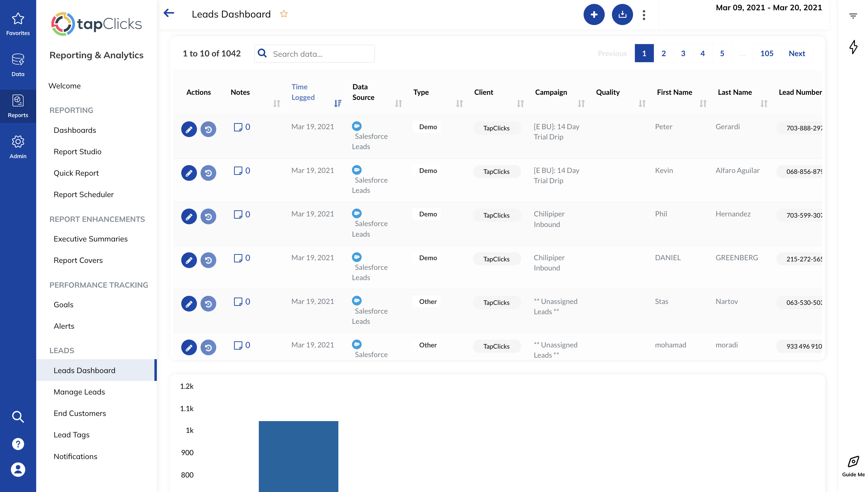The width and height of the screenshot is (868, 492).
Task: Select the Reports rail icon
Action: 18,106
